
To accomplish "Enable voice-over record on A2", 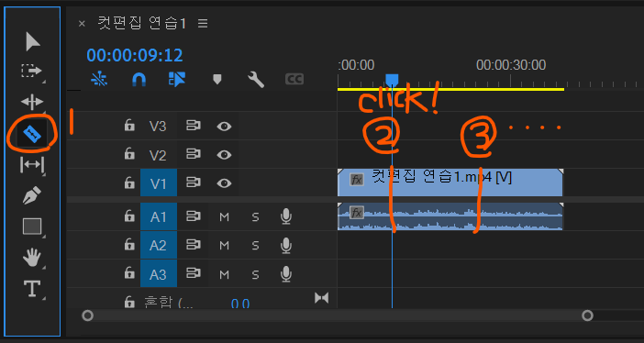I will 286,245.
